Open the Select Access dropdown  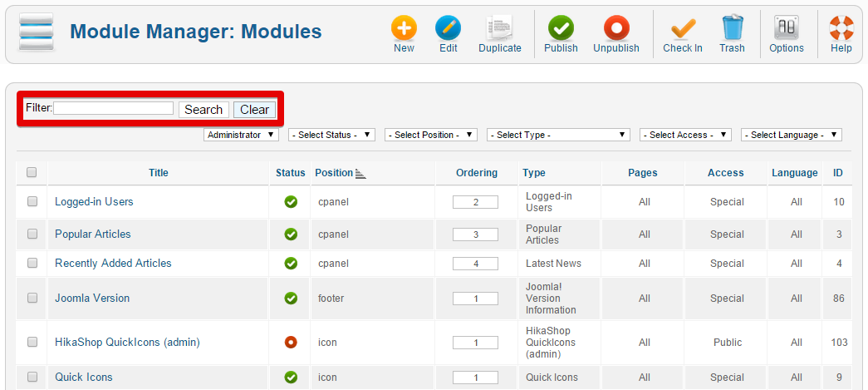685,135
